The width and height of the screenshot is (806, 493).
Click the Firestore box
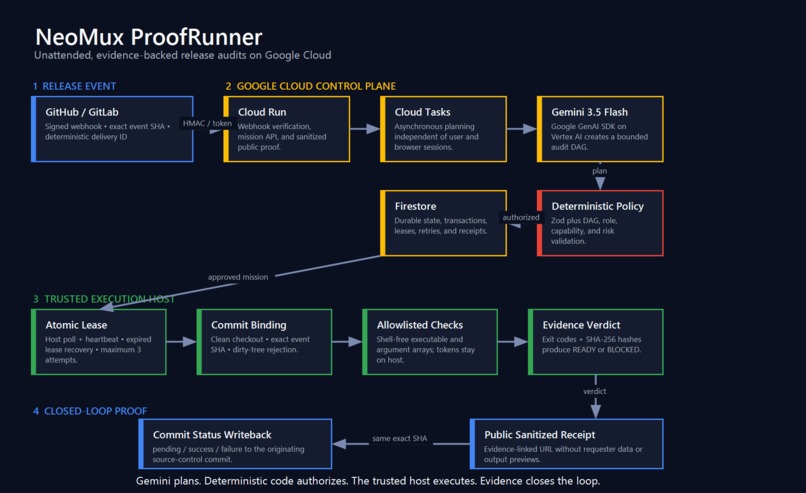(x=444, y=223)
